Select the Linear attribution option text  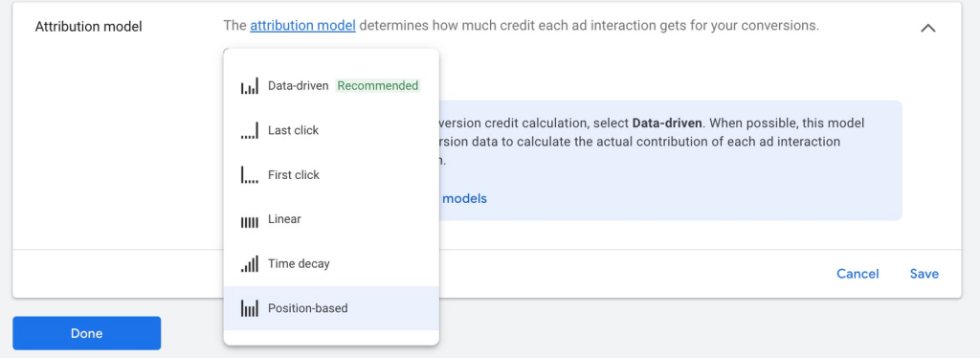(x=284, y=219)
